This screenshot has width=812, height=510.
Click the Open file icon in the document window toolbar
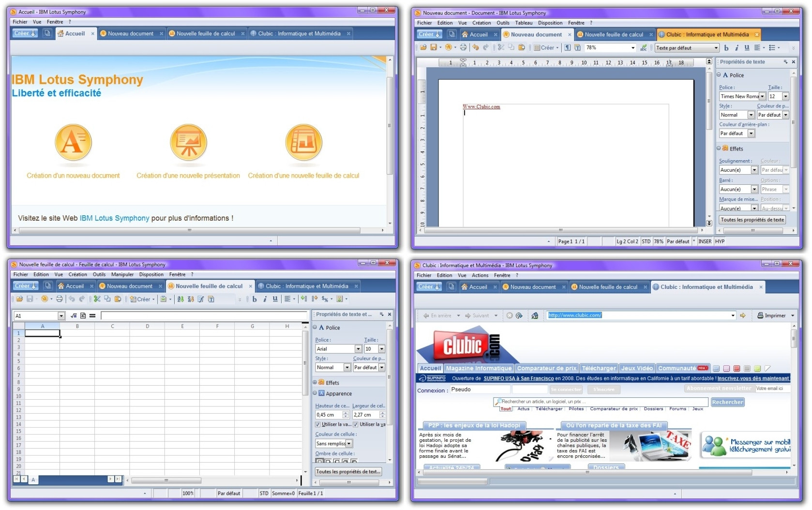[x=423, y=47]
